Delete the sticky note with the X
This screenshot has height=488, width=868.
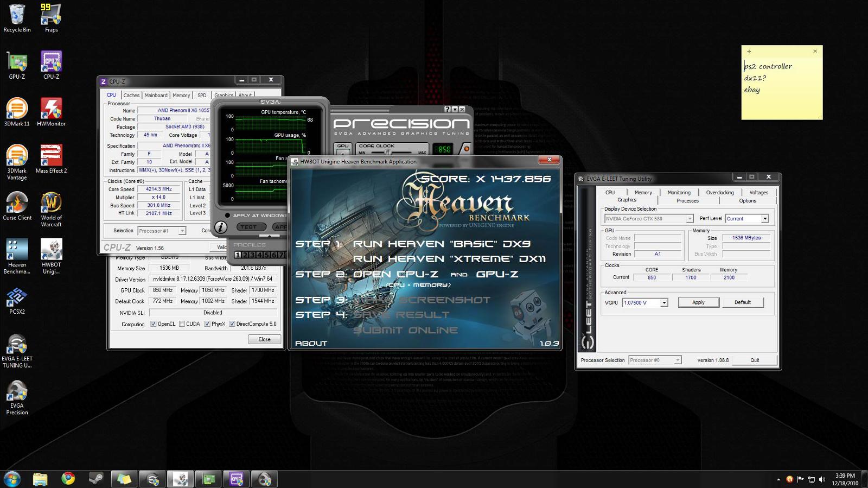[815, 52]
